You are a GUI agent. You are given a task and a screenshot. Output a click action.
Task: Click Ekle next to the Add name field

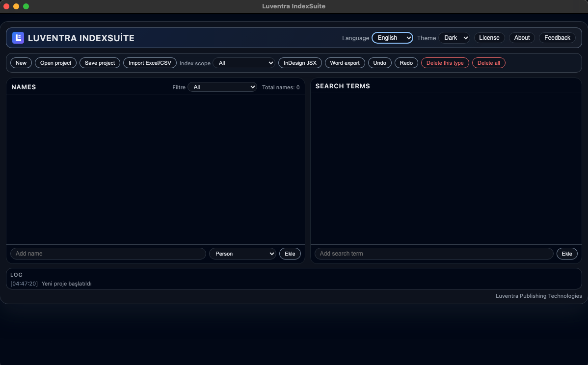tap(290, 254)
